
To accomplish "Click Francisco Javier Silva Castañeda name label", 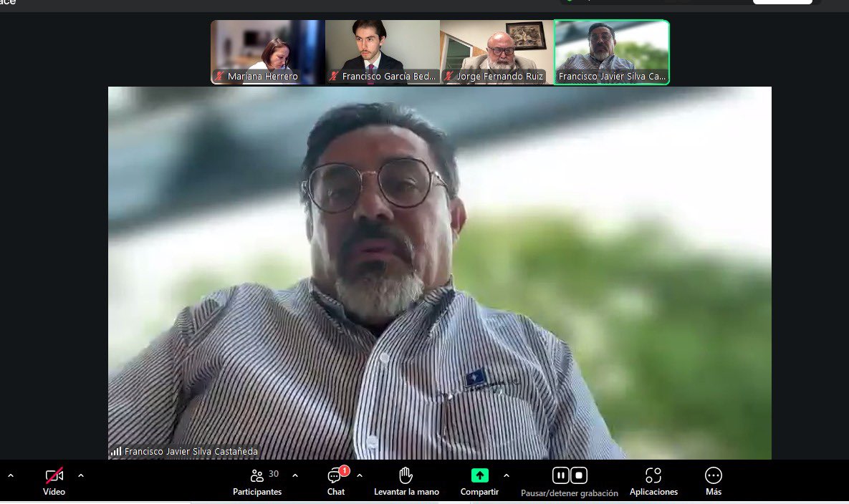I will [x=191, y=451].
